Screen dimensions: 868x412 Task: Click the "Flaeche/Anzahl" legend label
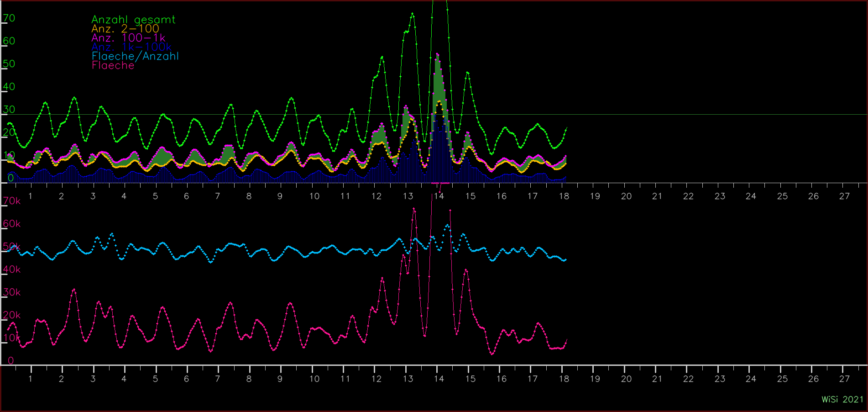pyautogui.click(x=135, y=56)
